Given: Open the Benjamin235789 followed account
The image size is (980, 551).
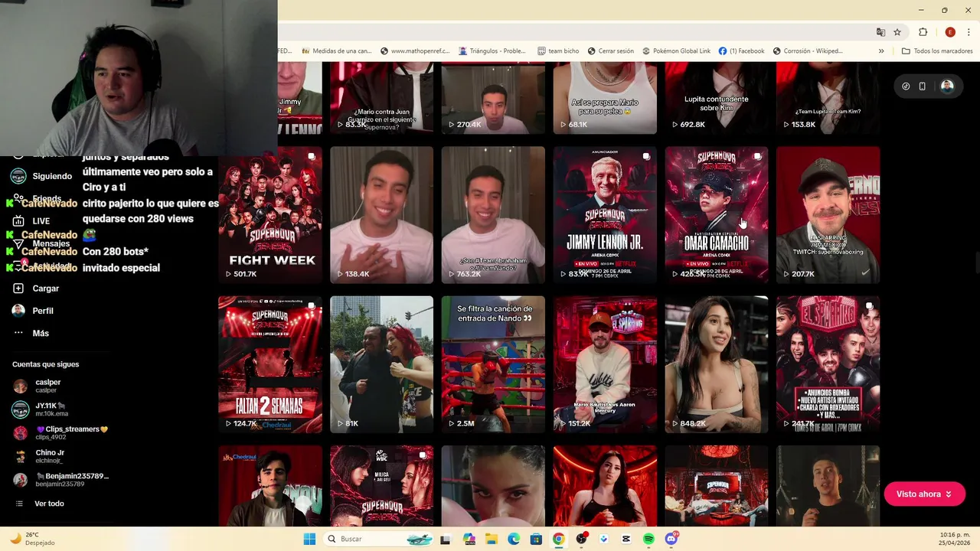Looking at the screenshot, I should (60, 480).
